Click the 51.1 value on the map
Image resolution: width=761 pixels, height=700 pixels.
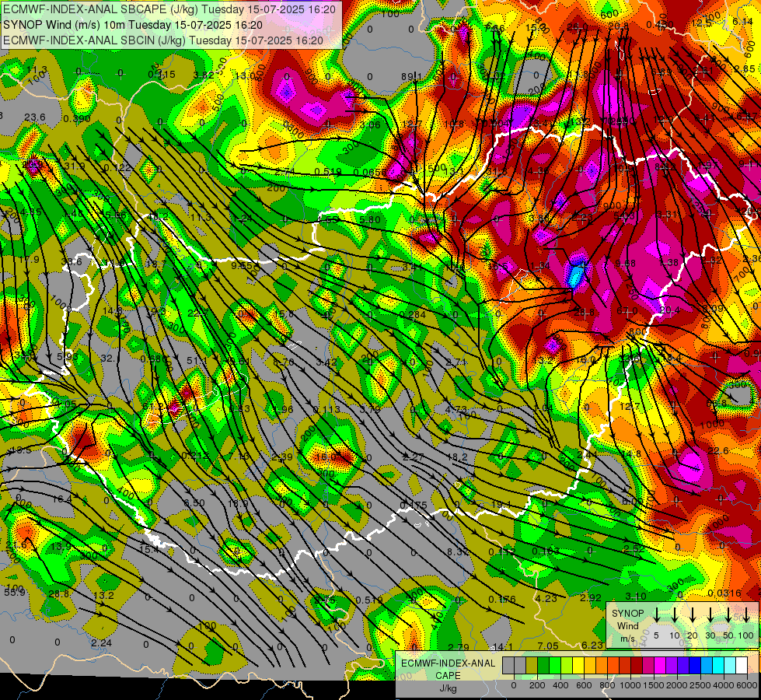pyautogui.click(x=197, y=360)
